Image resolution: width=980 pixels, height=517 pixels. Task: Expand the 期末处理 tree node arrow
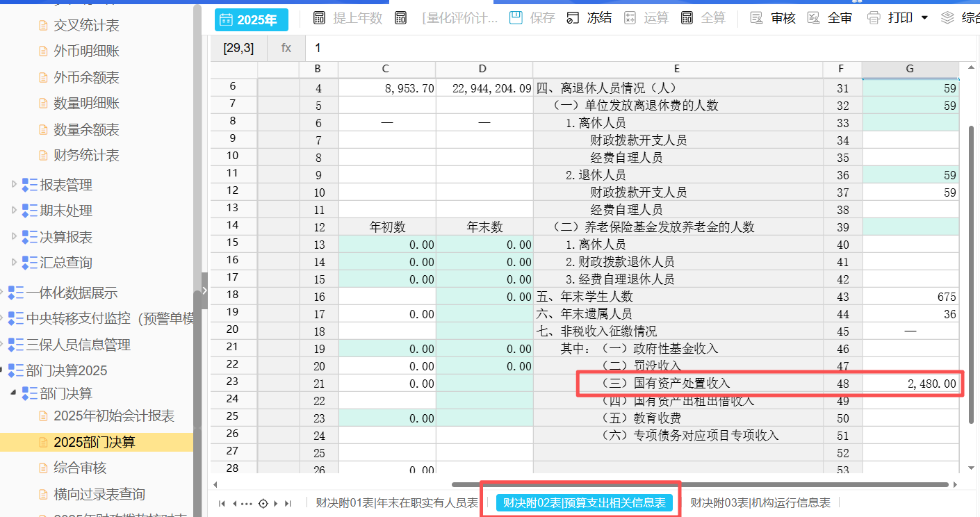click(14, 211)
